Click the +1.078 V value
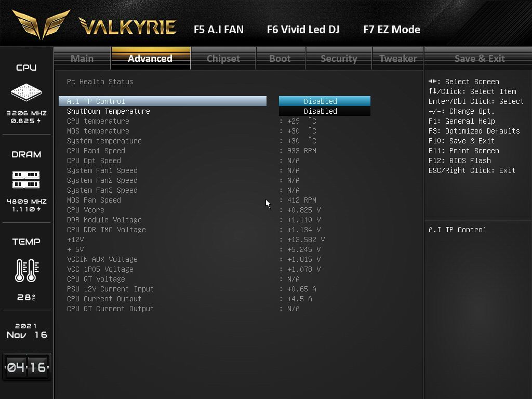 click(x=303, y=269)
